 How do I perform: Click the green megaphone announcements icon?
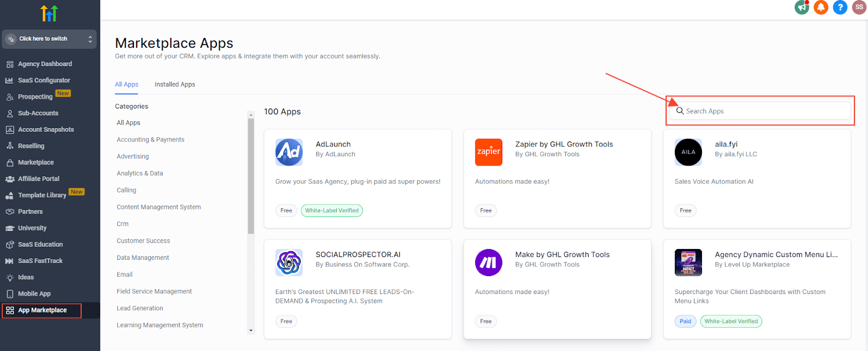[802, 8]
